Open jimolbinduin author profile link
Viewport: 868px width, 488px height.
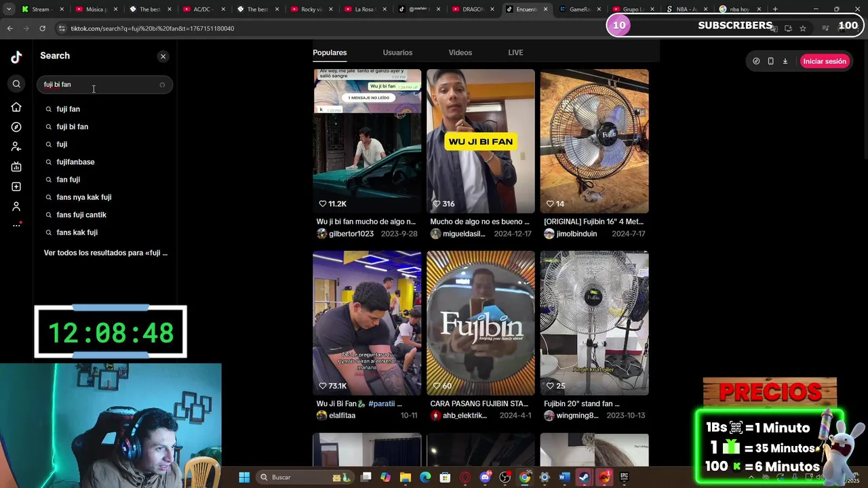pos(576,234)
